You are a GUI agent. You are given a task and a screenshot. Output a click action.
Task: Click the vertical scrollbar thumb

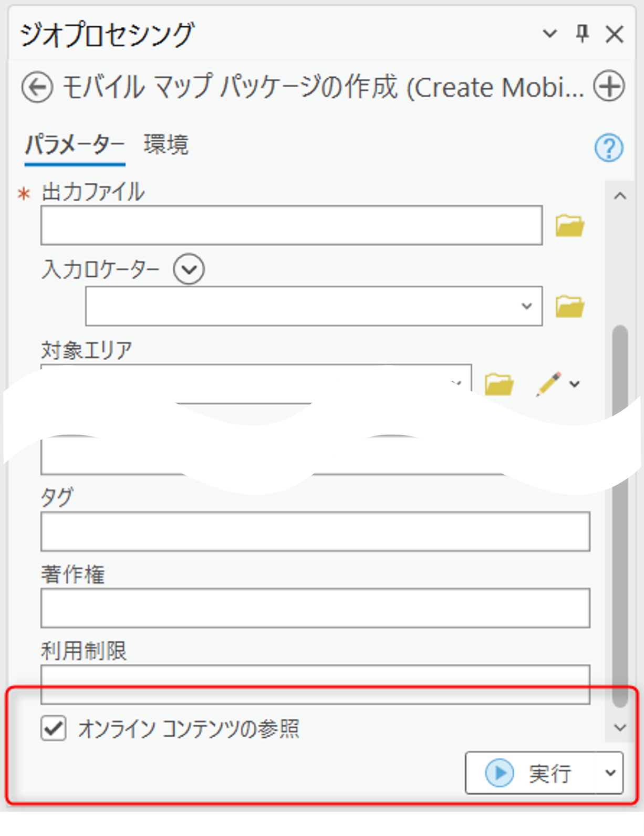click(x=620, y=517)
